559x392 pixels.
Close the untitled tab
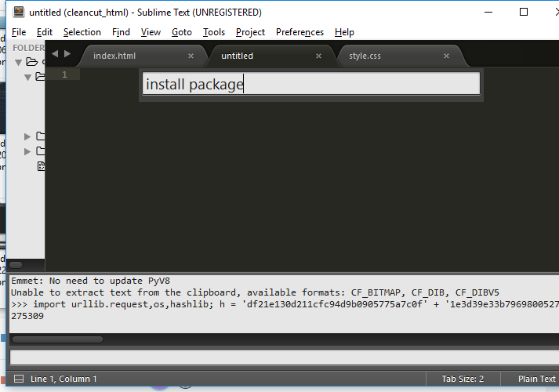coord(318,56)
